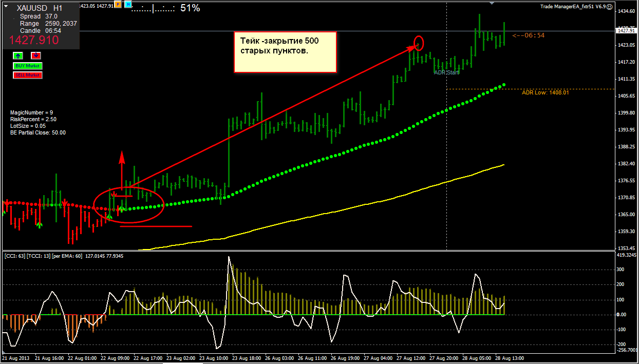Click the current price tag 1427.91 on scale
Image resolution: width=639 pixels, height=364 pixels.
tap(627, 30)
